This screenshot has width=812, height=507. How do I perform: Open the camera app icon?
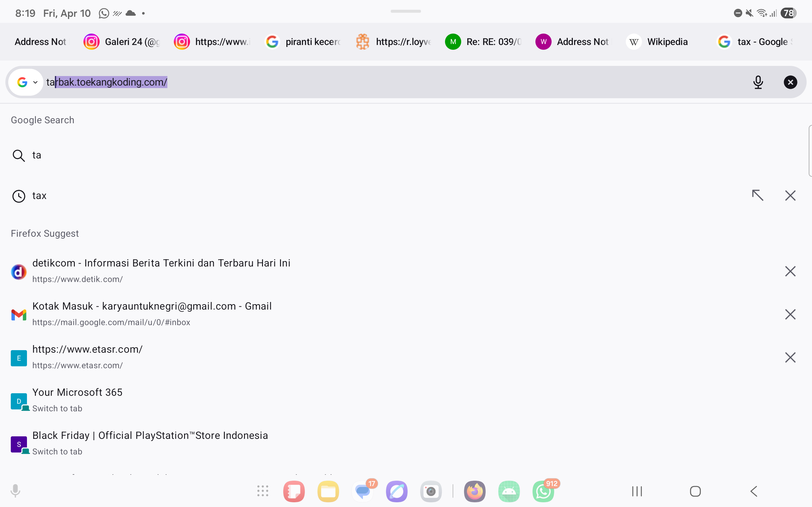pyautogui.click(x=430, y=491)
